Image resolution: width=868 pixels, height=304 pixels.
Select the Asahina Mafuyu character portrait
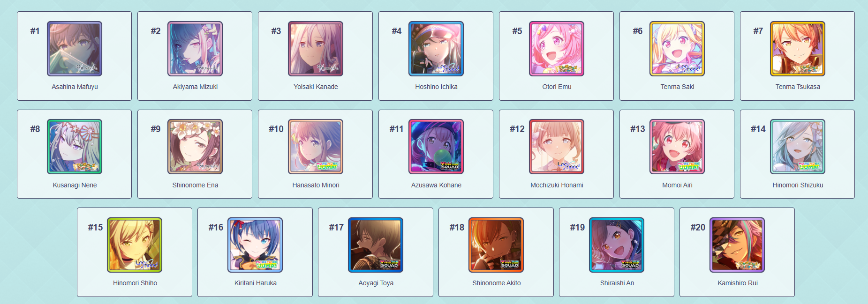point(75,49)
